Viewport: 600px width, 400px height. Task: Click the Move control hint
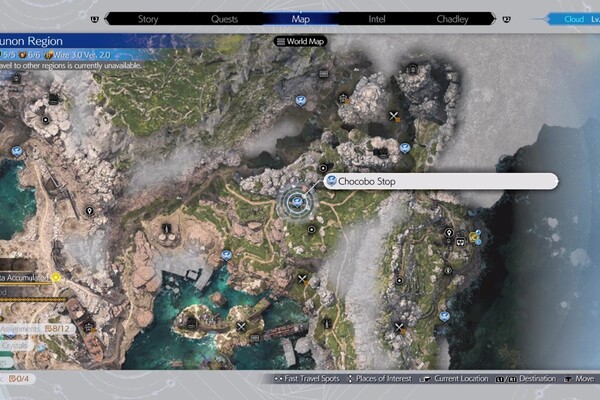pos(579,379)
